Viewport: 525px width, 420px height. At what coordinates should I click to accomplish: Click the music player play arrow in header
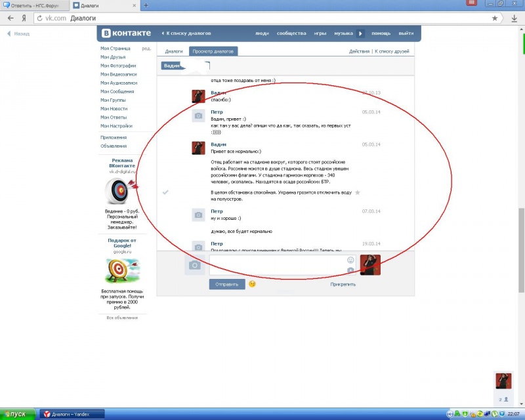(x=360, y=33)
